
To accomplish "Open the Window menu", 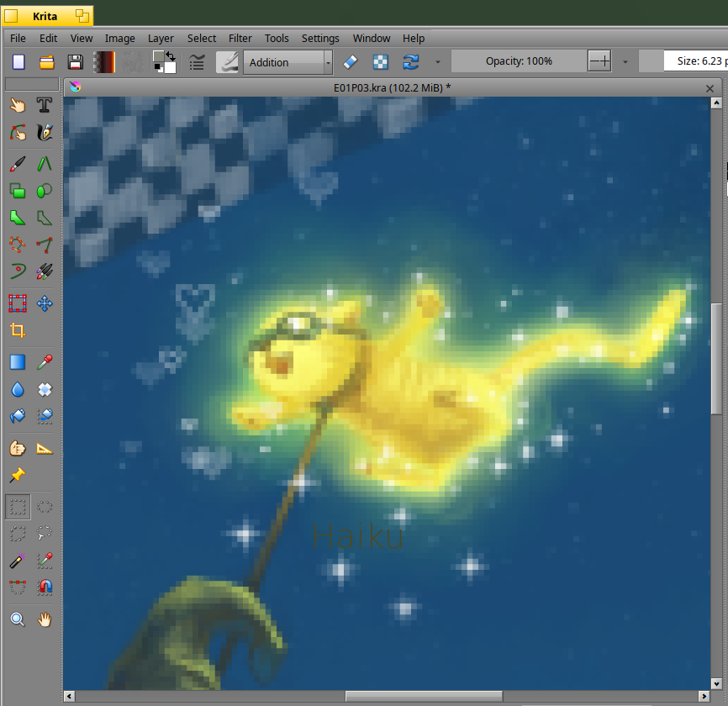I will click(372, 38).
